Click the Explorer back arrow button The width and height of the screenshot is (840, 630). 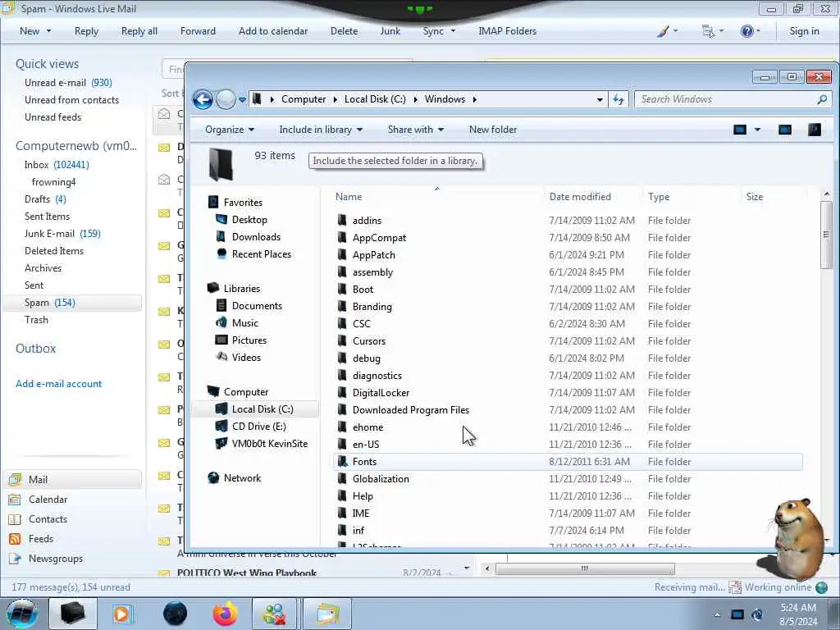point(203,99)
